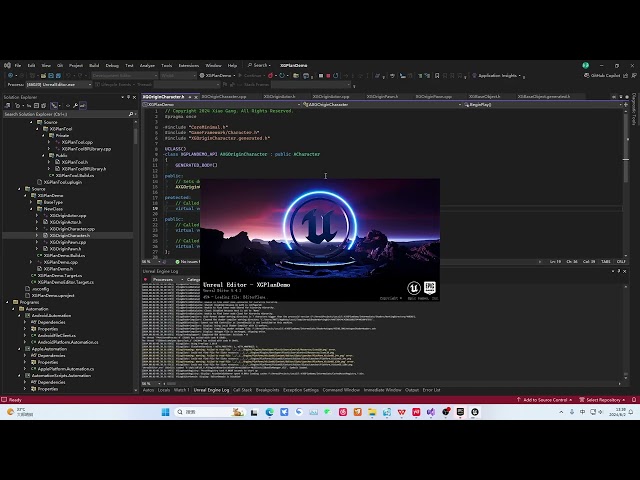Select XGOriginPawn.cpp in Solution Explorer
The height and width of the screenshot is (480, 640).
pyautogui.click(x=68, y=242)
